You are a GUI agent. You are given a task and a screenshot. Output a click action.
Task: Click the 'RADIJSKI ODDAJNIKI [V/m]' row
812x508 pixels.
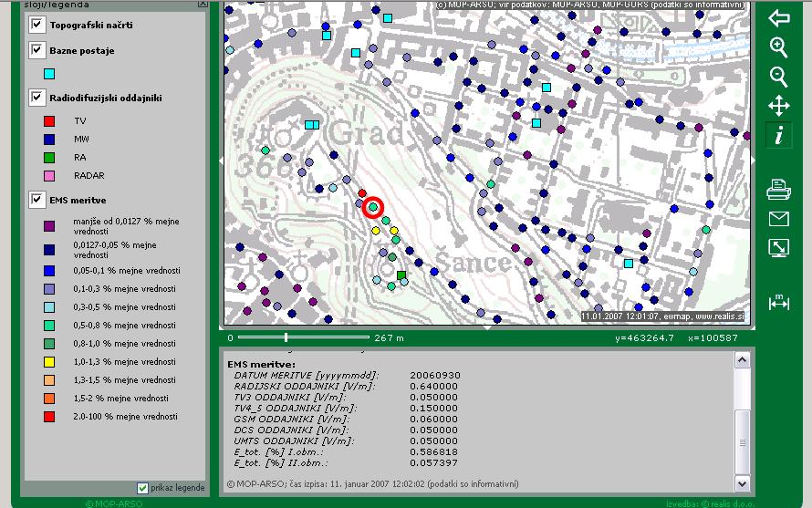(346, 387)
